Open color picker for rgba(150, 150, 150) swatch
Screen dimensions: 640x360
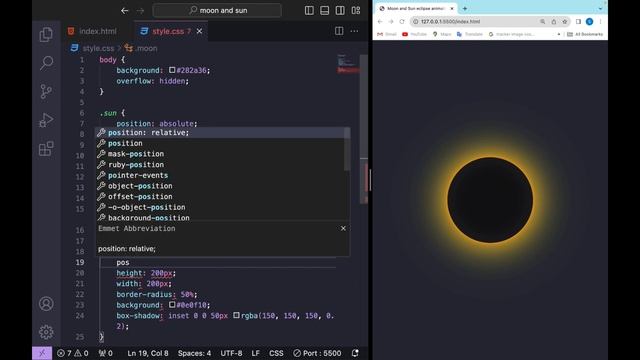click(x=236, y=315)
